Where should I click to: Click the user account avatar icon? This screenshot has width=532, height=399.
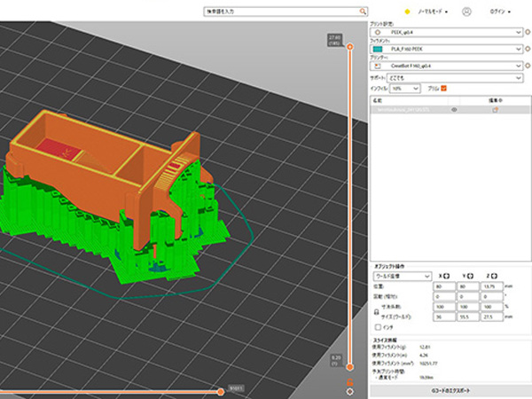pyautogui.click(x=467, y=12)
